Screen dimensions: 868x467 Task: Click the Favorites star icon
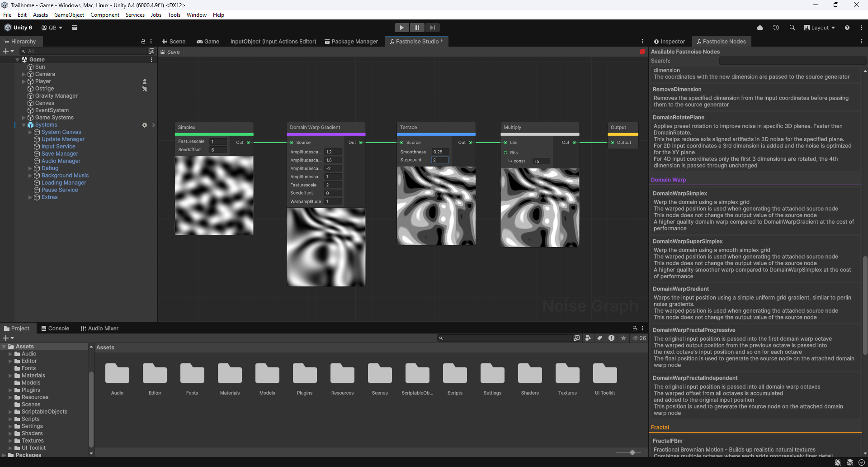[x=623, y=338]
